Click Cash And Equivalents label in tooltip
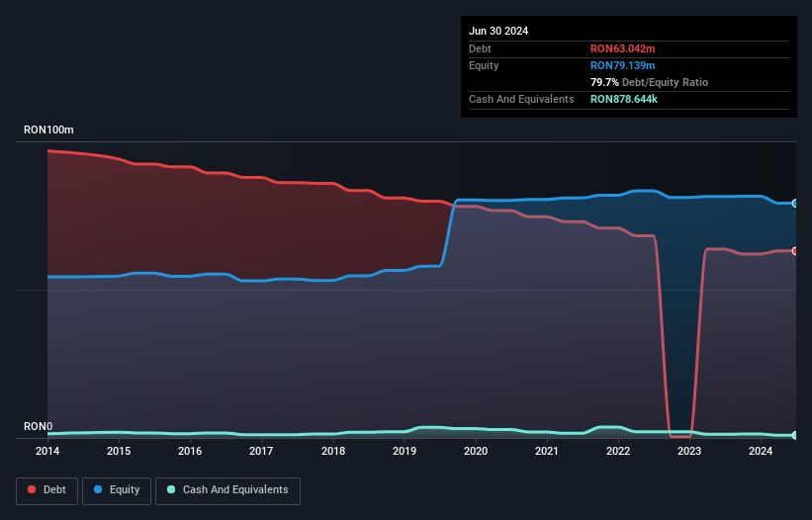The width and height of the screenshot is (812, 520). 521,99
